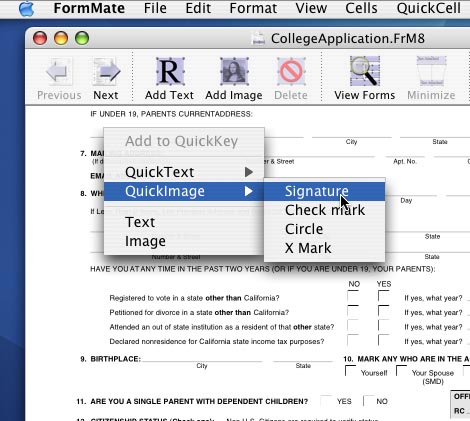Check NO for single parent question
The height and width of the screenshot is (421, 470).
pos(368,401)
